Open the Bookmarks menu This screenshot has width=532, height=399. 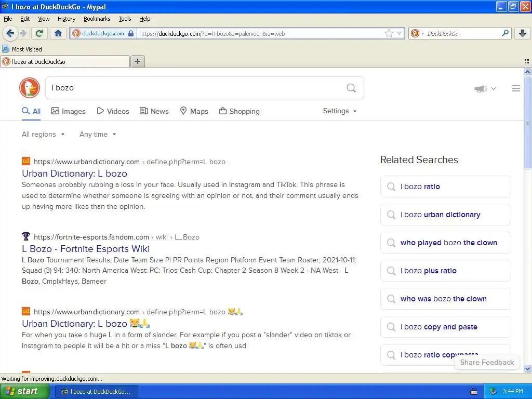97,19
